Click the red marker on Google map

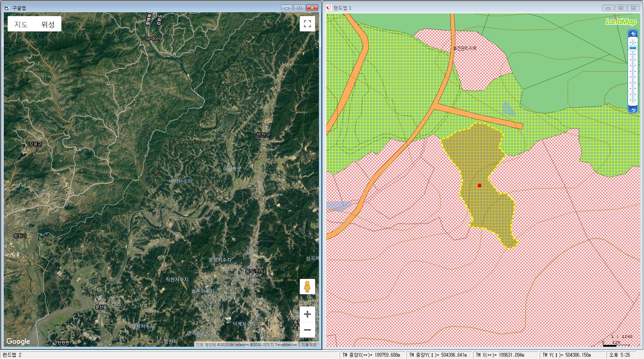point(157,174)
